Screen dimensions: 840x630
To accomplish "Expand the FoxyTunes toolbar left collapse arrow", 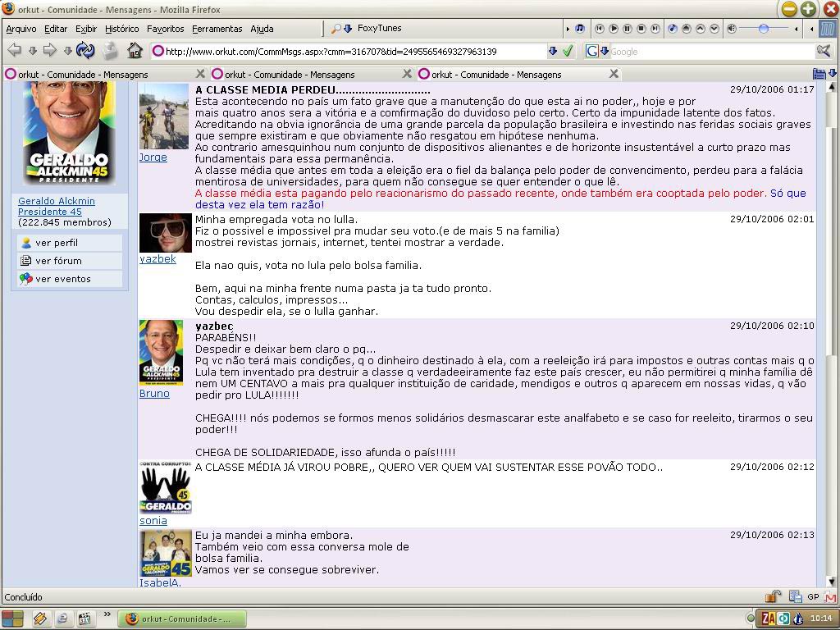I will pos(568,29).
